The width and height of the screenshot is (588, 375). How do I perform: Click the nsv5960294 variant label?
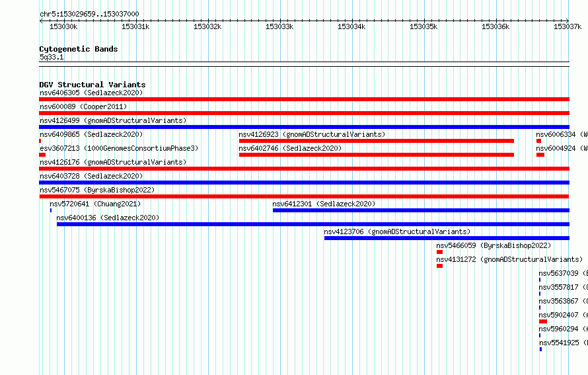pos(564,329)
